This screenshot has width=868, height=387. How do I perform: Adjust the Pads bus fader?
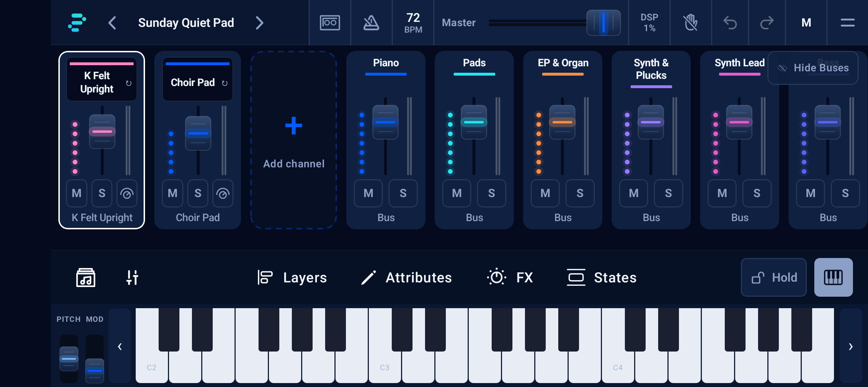coord(474,122)
